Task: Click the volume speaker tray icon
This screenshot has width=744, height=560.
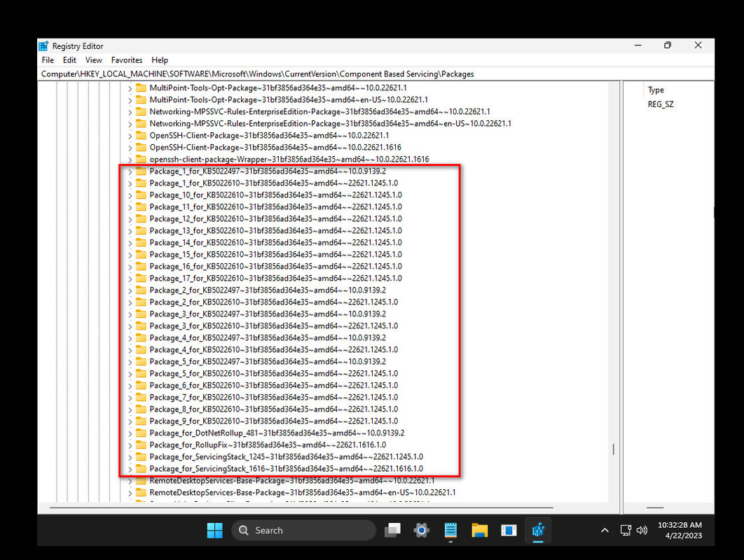Action: click(x=642, y=530)
